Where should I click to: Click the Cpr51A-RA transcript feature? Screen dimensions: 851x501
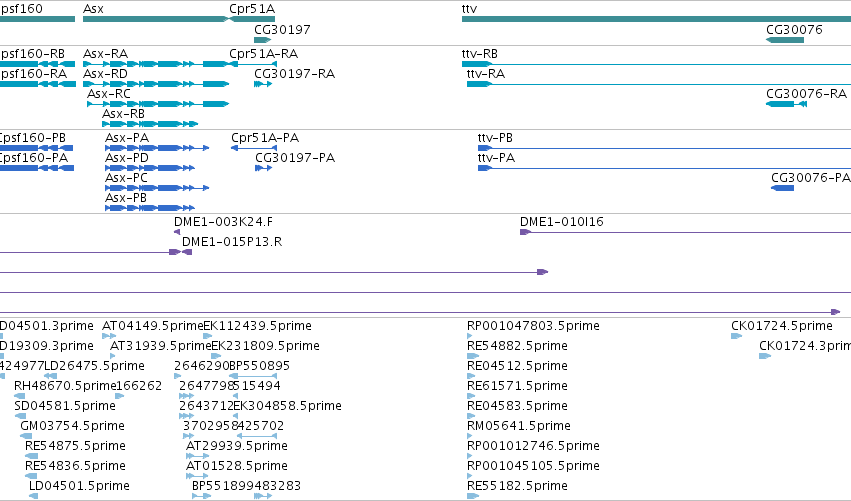(x=253, y=64)
